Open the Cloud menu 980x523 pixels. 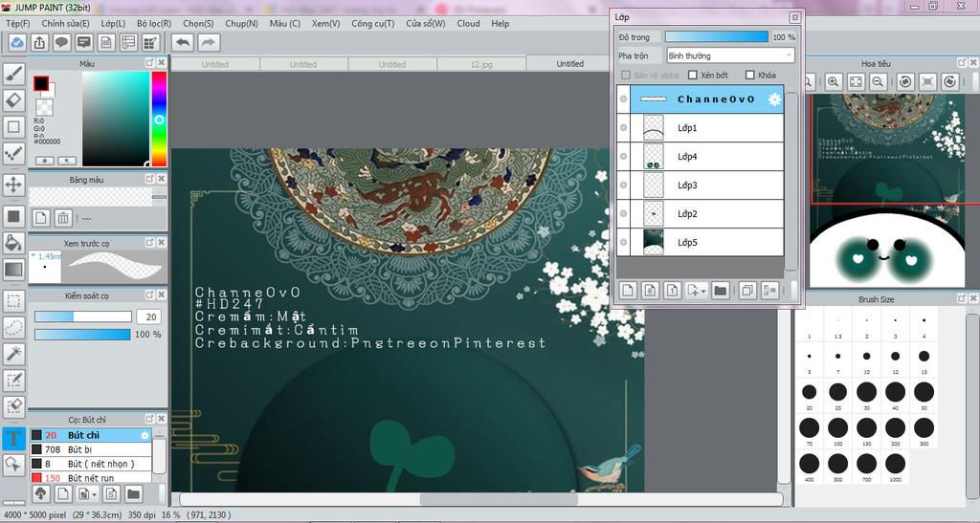pyautogui.click(x=468, y=23)
